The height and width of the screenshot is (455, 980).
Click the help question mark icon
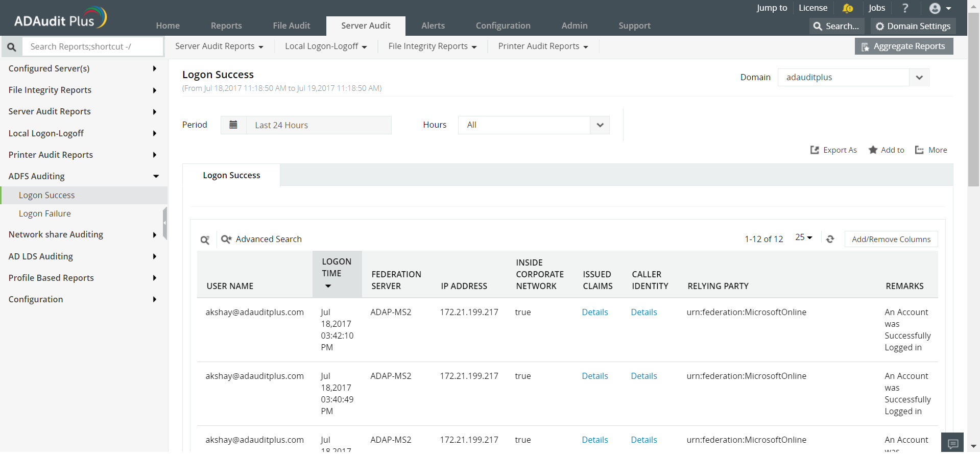[905, 8]
